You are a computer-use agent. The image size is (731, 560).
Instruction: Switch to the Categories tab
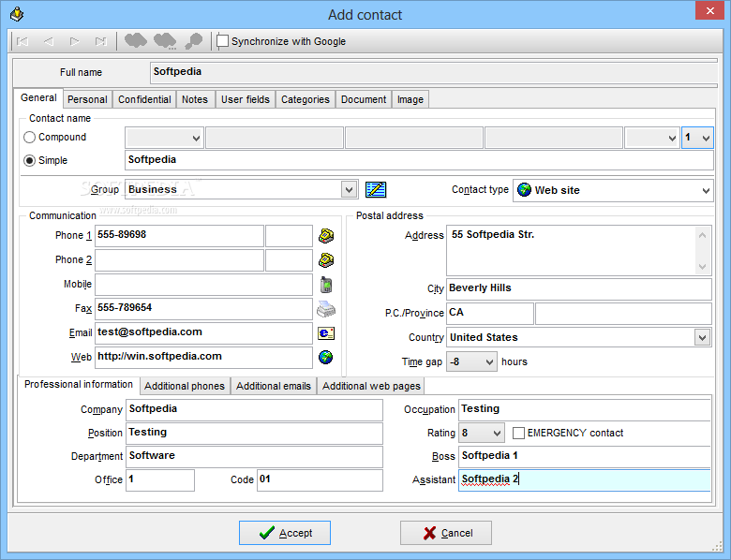pyautogui.click(x=306, y=99)
